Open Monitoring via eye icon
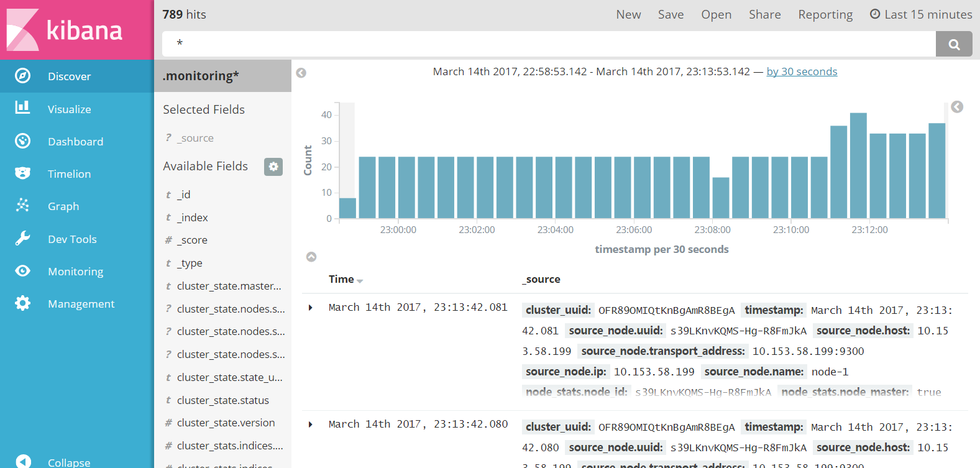This screenshot has height=468, width=980. click(22, 271)
